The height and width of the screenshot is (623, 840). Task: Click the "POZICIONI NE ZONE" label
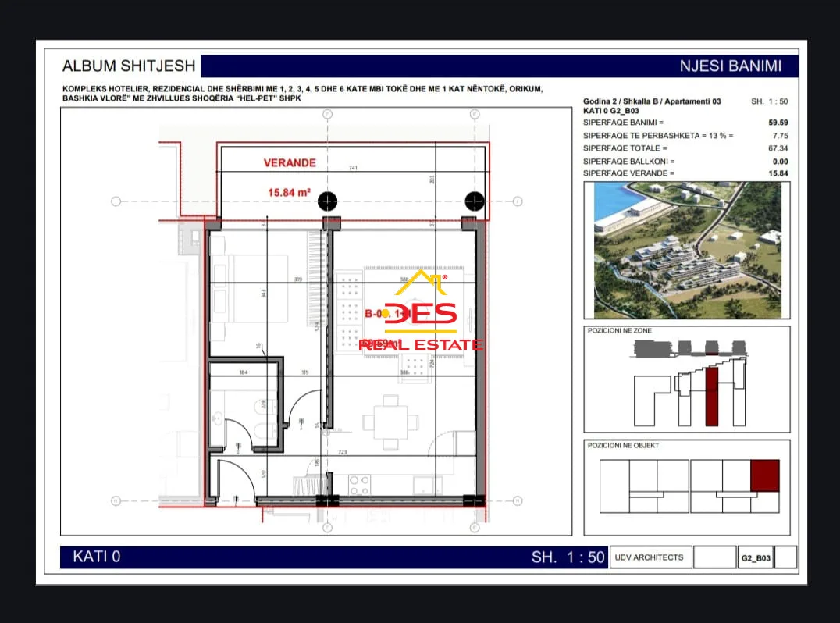coord(619,330)
